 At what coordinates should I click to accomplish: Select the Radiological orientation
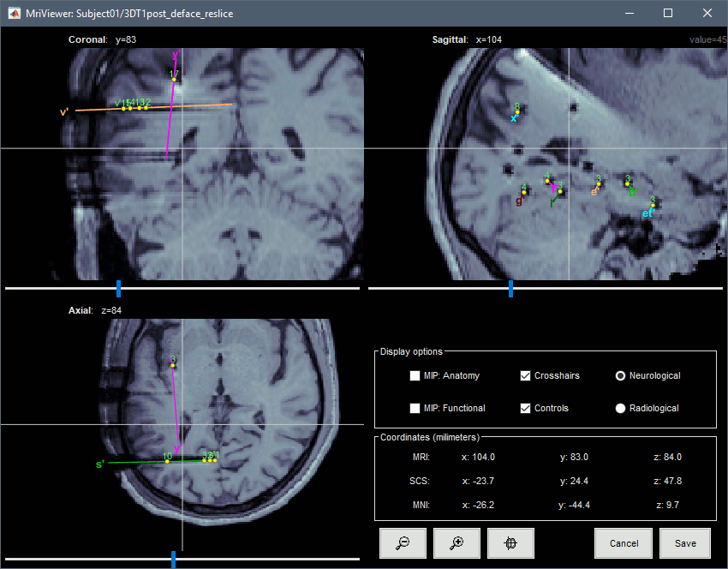click(621, 409)
